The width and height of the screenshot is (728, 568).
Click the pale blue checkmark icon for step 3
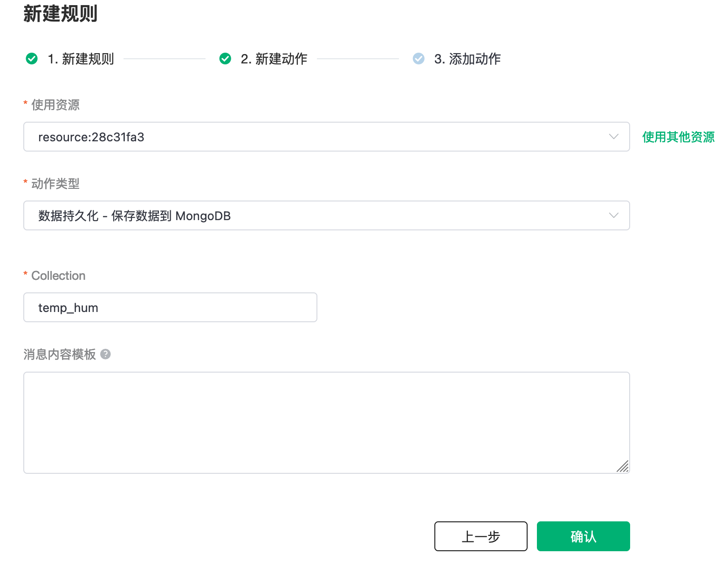coord(419,59)
